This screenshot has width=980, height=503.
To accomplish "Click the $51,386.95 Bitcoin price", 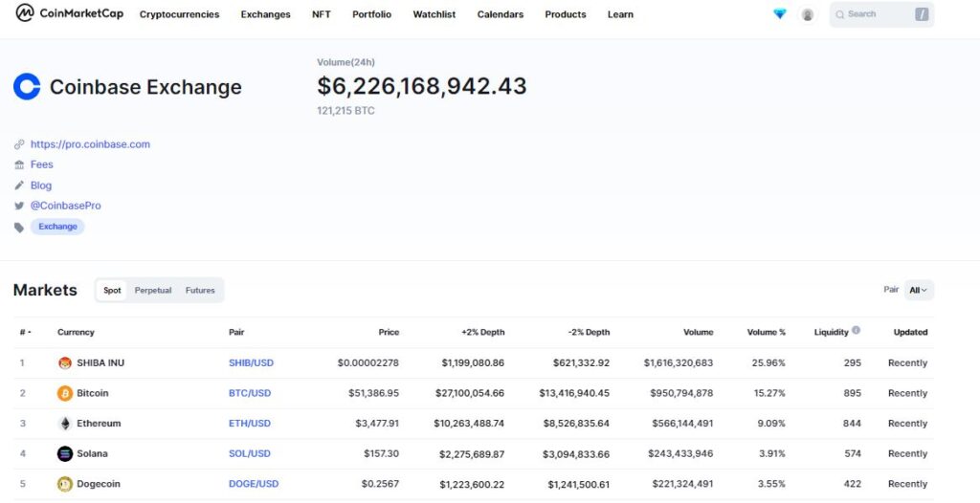I will coord(374,393).
